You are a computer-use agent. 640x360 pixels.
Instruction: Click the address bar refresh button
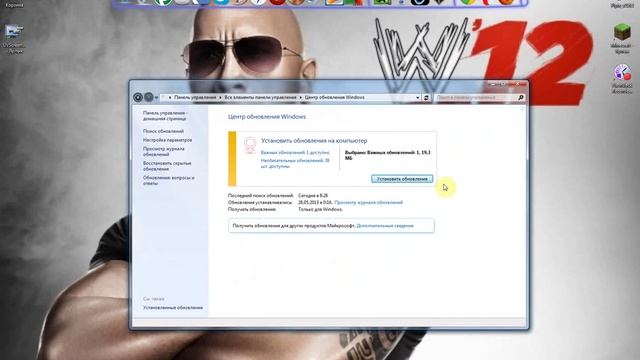click(x=426, y=98)
